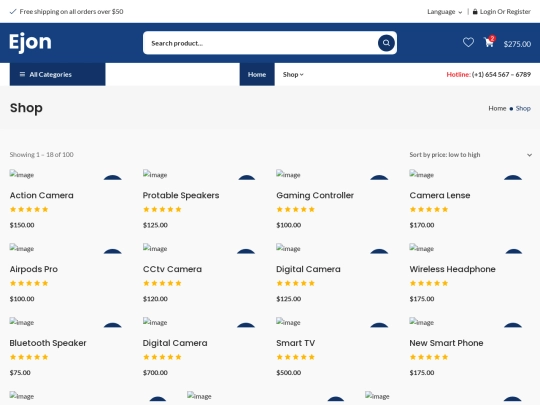540x405 pixels.
Task: Expand the All Categories menu
Action: [x=58, y=74]
